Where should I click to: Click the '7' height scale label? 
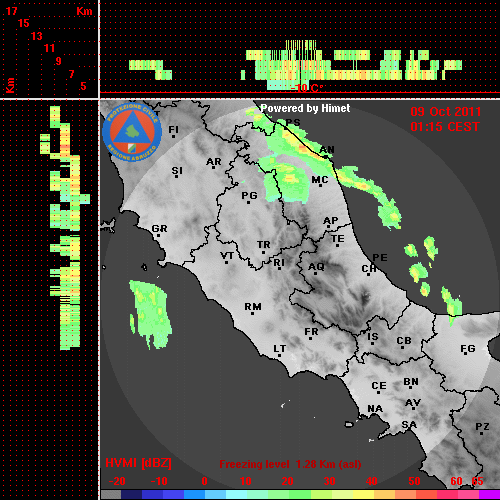pyautogui.click(x=71, y=74)
